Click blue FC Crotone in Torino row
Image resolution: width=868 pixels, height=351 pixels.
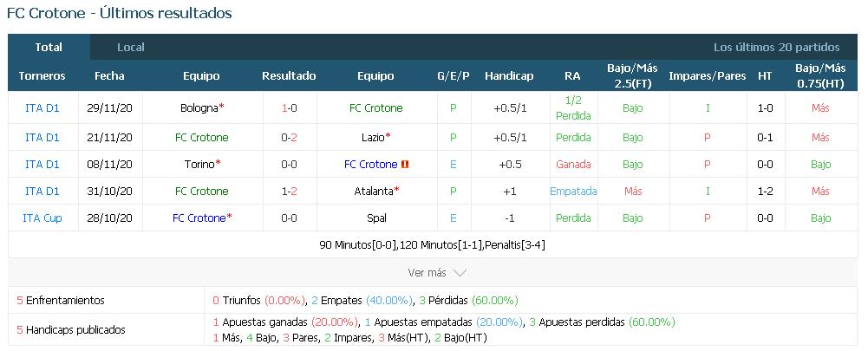coord(371,165)
